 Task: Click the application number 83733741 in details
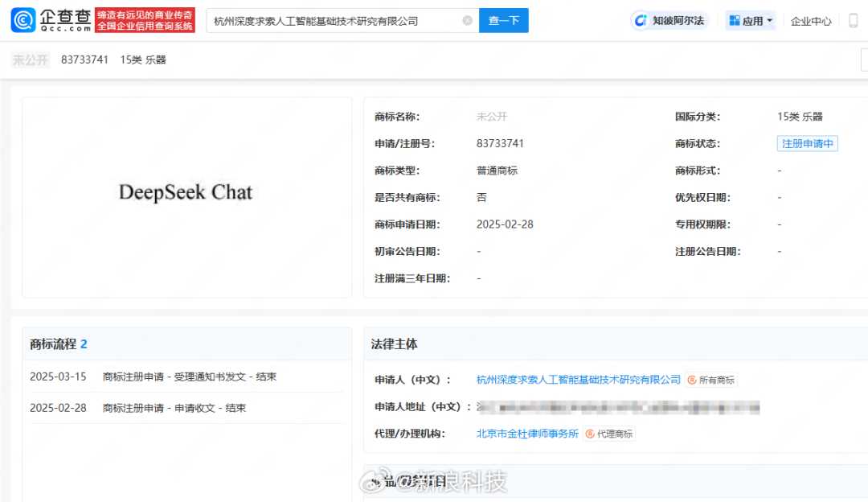coord(500,143)
